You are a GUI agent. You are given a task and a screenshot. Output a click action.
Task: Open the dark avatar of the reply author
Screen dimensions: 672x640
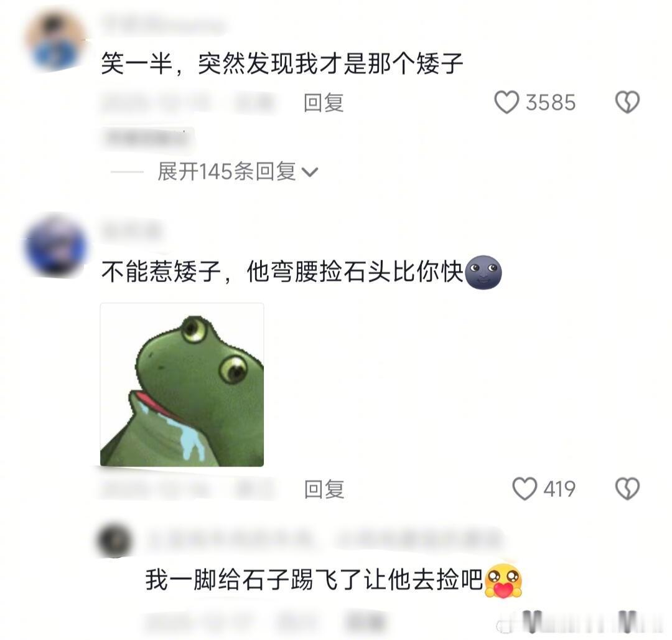(x=114, y=540)
